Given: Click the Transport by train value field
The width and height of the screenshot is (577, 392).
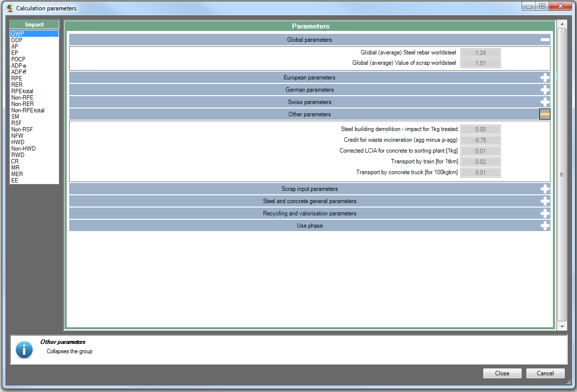Looking at the screenshot, I should point(480,162).
